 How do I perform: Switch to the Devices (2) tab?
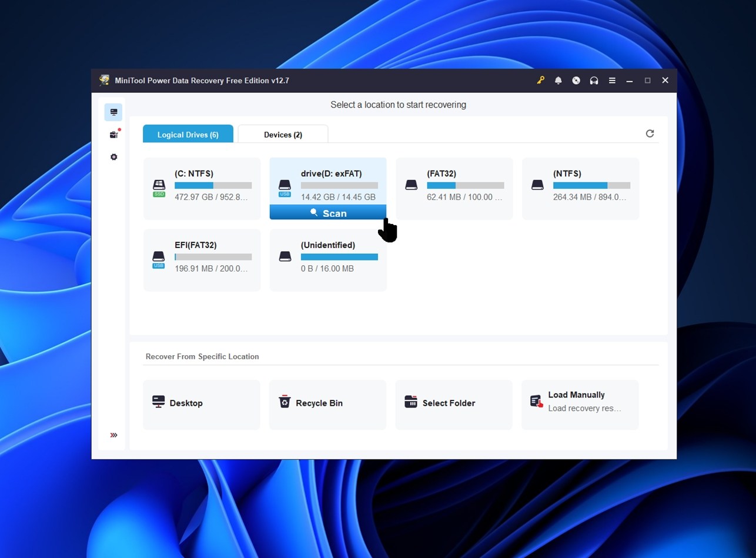tap(283, 135)
